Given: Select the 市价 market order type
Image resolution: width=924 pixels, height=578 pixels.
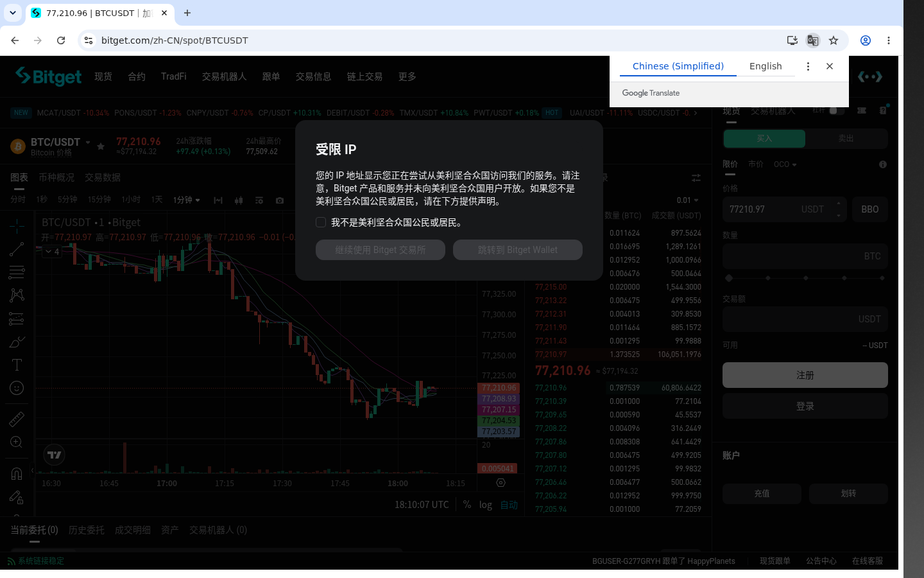Looking at the screenshot, I should click(756, 164).
